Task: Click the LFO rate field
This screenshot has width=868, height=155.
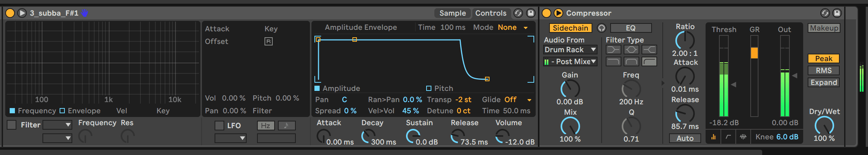Action: [276, 138]
